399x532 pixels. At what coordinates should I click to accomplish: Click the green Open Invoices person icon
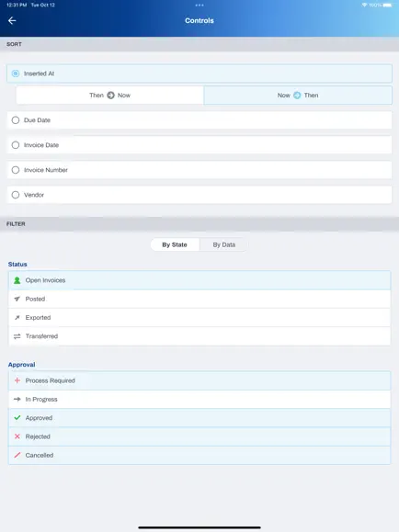[x=17, y=280]
